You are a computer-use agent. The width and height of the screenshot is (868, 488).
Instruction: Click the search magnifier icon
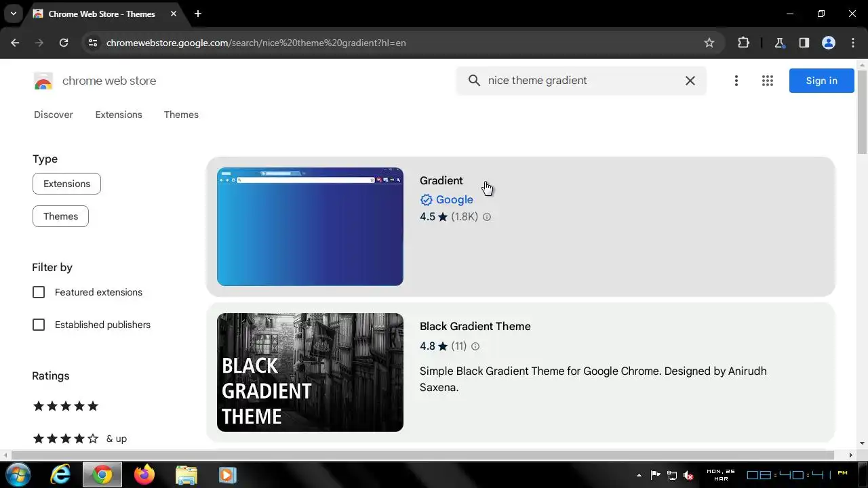(474, 81)
